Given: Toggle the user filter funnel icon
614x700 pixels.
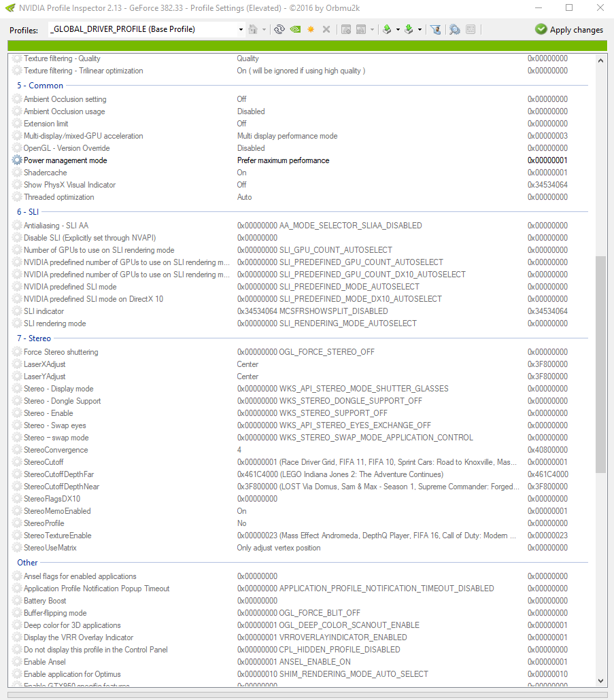Looking at the screenshot, I should tap(436, 29).
